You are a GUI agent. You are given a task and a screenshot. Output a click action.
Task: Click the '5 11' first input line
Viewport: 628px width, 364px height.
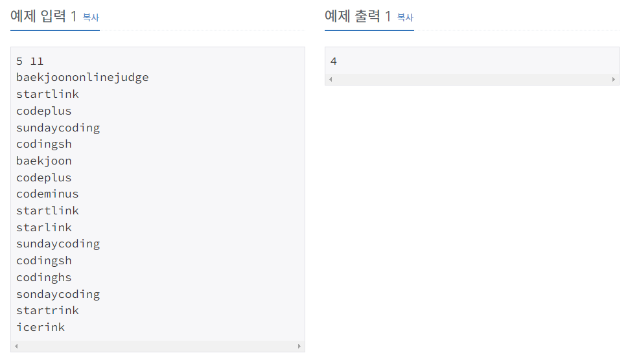coord(30,62)
